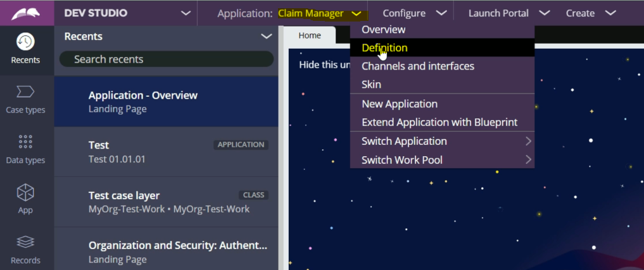The width and height of the screenshot is (644, 270).
Task: Expand the Switch Work Pool submenu arrow
Action: 528,159
